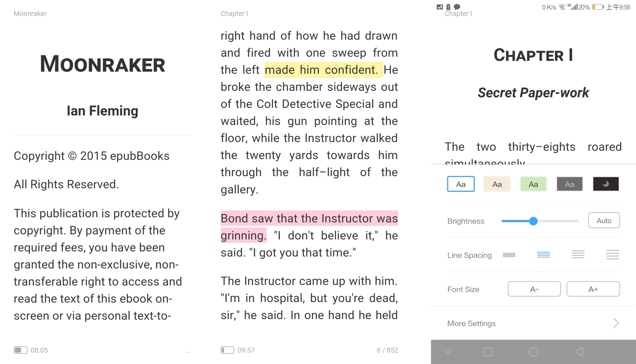Select the dark gray reading theme
The width and height of the screenshot is (636, 364).
click(x=569, y=184)
